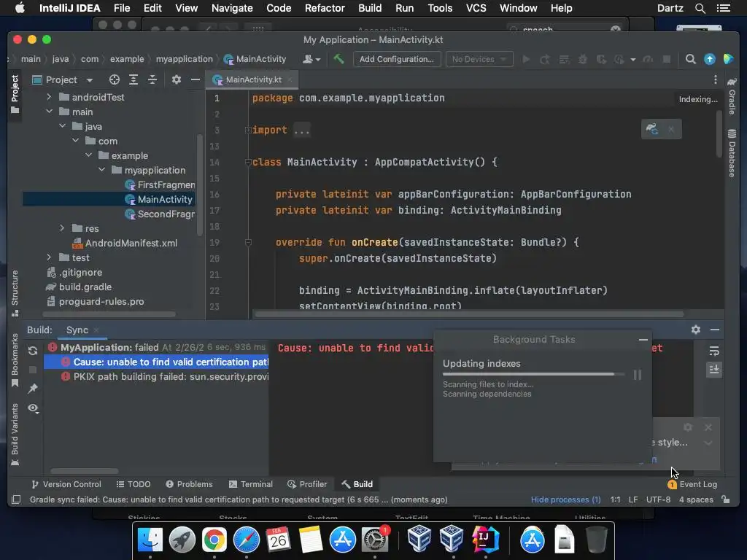Toggle the Build view eye options
This screenshot has width=747, height=560.
click(33, 408)
